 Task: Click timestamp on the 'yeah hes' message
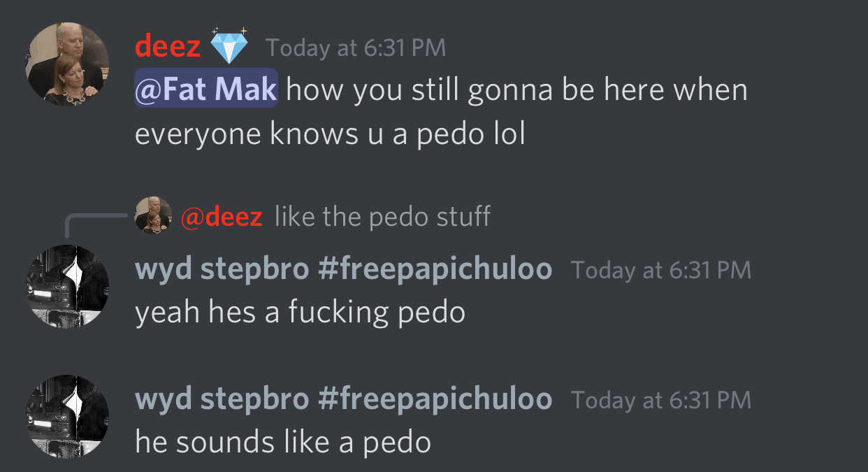pyautogui.click(x=661, y=270)
